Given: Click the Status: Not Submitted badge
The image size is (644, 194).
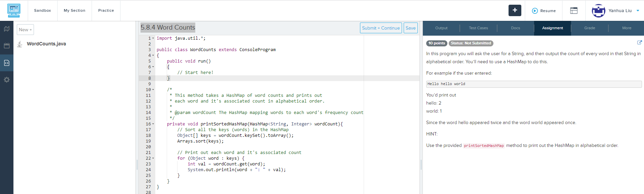Looking at the screenshot, I should pyautogui.click(x=471, y=43).
